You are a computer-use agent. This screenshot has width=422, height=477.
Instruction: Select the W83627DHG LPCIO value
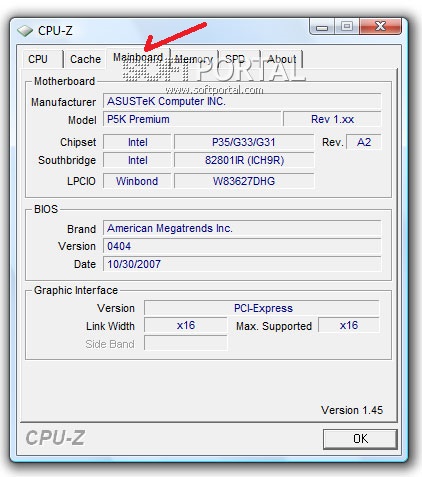click(x=244, y=181)
